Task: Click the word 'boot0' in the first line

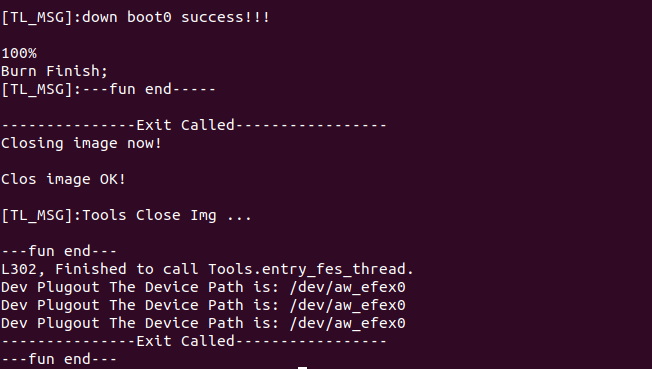Action: pyautogui.click(x=149, y=17)
